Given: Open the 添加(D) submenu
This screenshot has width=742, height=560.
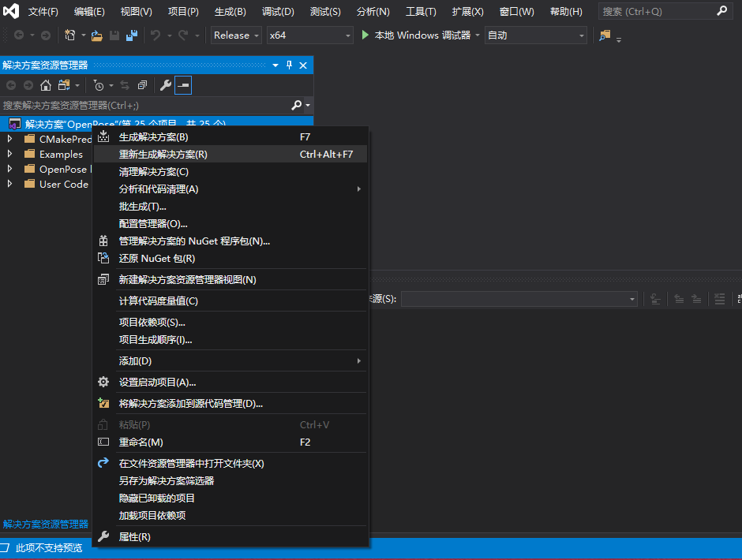Looking at the screenshot, I should click(230, 361).
